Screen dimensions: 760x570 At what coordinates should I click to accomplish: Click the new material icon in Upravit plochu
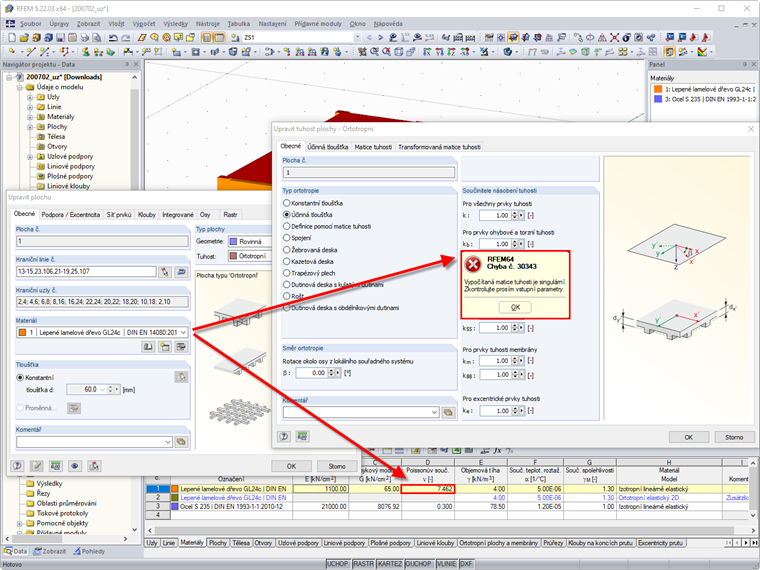point(165,347)
